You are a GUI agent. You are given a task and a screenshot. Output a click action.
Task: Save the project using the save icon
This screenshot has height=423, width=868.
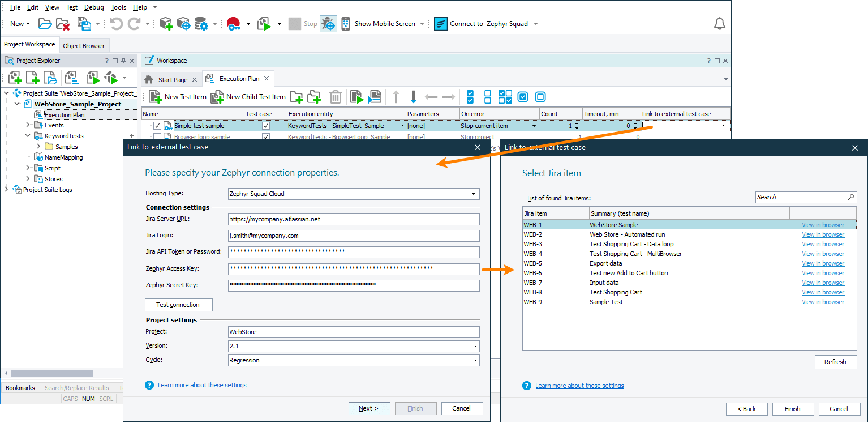(x=83, y=23)
